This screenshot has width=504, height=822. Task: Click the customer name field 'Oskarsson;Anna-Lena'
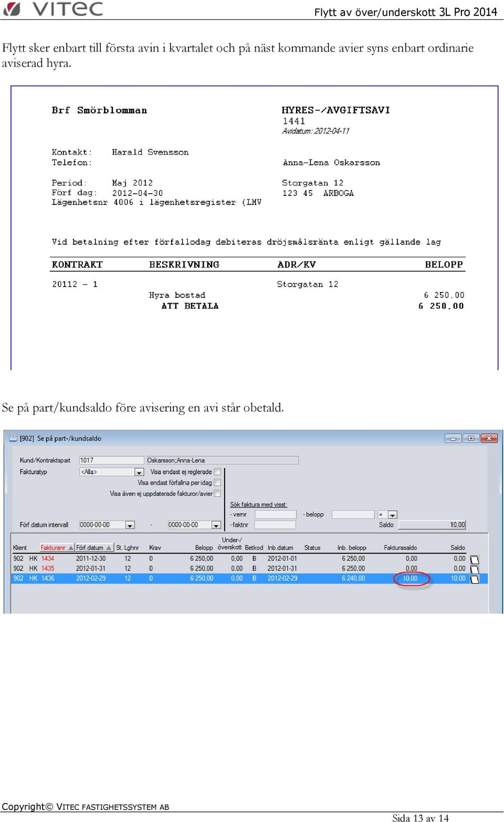click(223, 460)
